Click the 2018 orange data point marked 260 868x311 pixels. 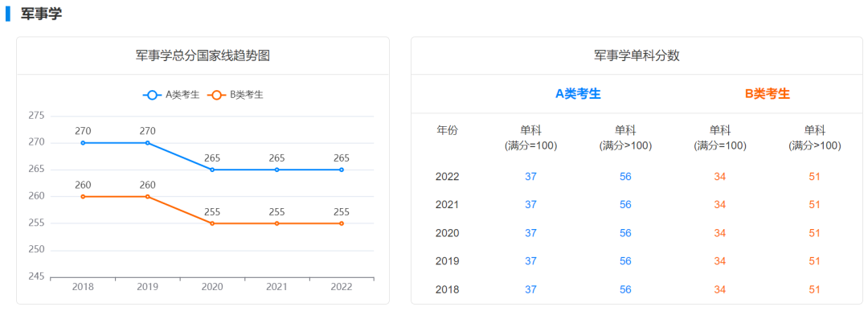(83, 196)
